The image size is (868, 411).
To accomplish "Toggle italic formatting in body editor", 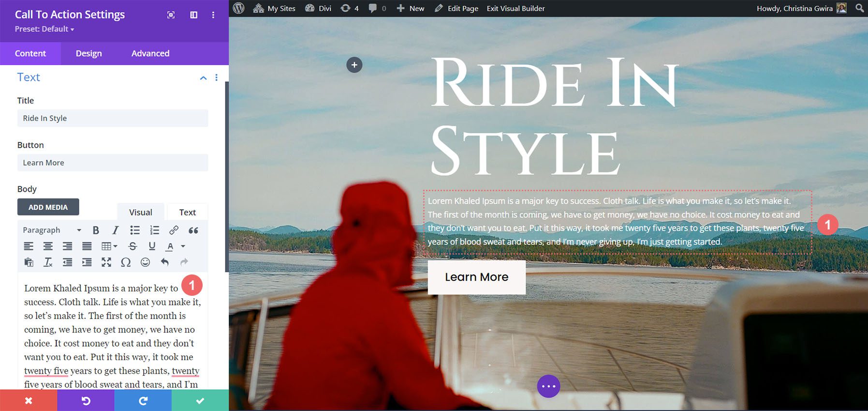I will 115,230.
